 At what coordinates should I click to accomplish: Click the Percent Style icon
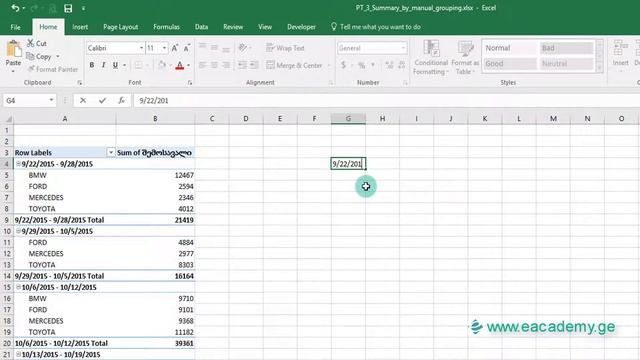click(361, 65)
